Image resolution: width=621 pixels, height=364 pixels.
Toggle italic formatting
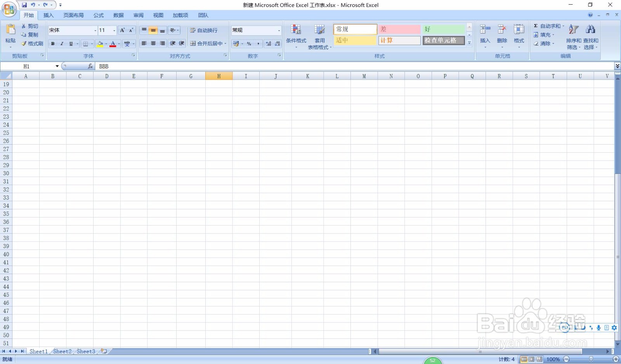(x=62, y=44)
